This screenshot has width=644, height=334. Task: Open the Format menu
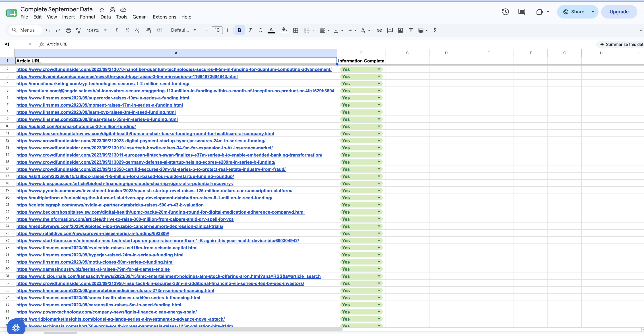coord(87,17)
